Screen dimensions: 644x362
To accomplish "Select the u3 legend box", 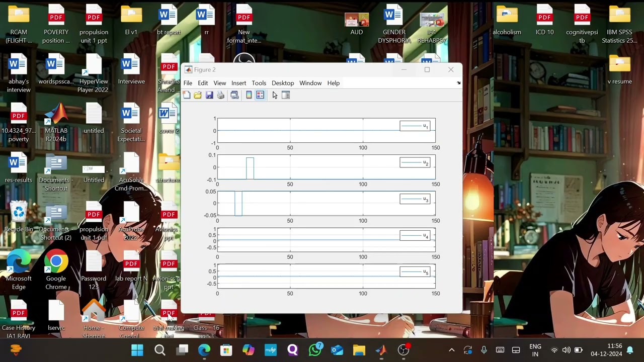I will point(415,199).
